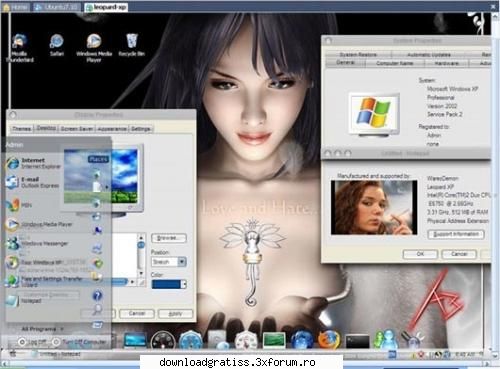Switch to the Screen Saver tab

(77, 129)
